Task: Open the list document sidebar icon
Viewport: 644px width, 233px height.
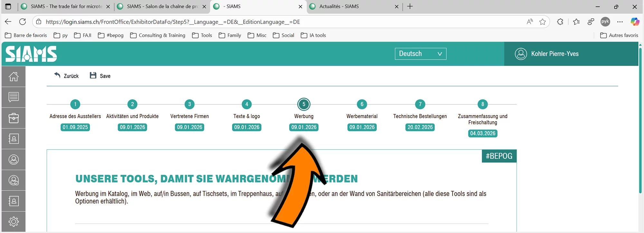Action: pyautogui.click(x=14, y=97)
